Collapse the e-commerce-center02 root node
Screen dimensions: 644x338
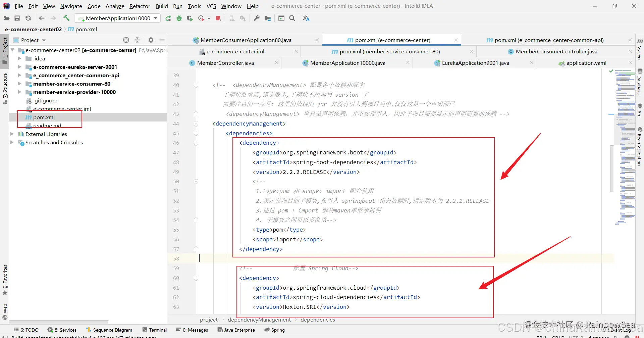coord(12,50)
